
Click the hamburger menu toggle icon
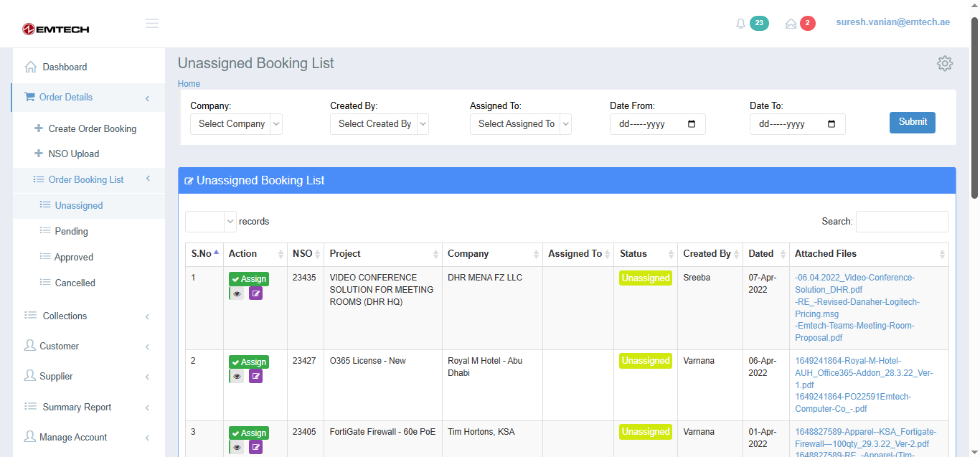[x=151, y=23]
